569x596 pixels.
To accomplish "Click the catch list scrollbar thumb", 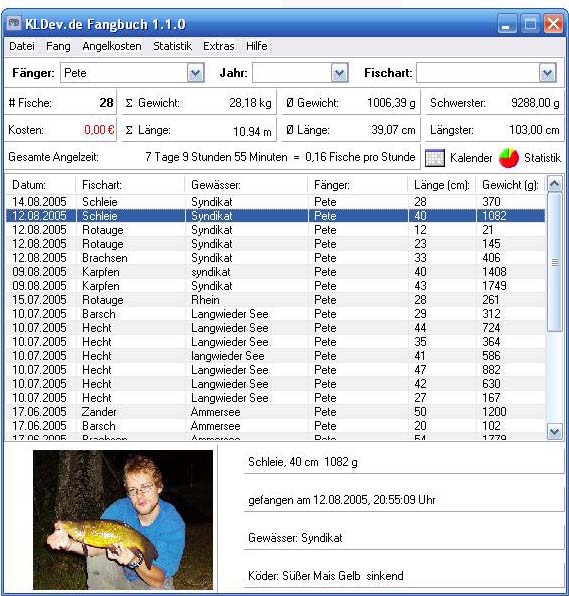I will point(555,262).
